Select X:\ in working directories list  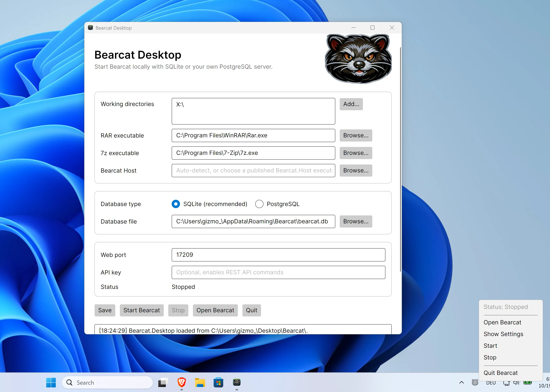tap(180, 105)
